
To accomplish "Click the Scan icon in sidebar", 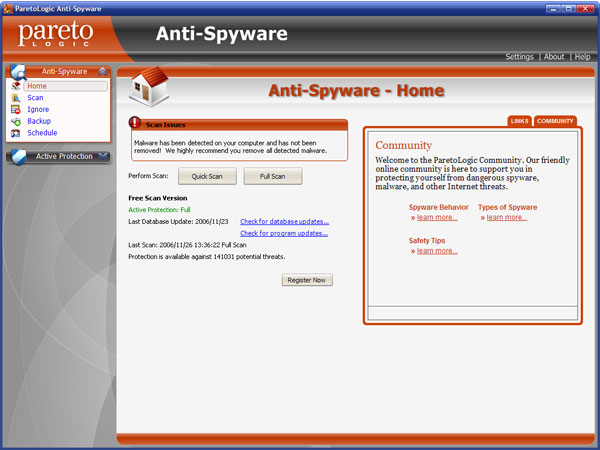I will point(16,98).
